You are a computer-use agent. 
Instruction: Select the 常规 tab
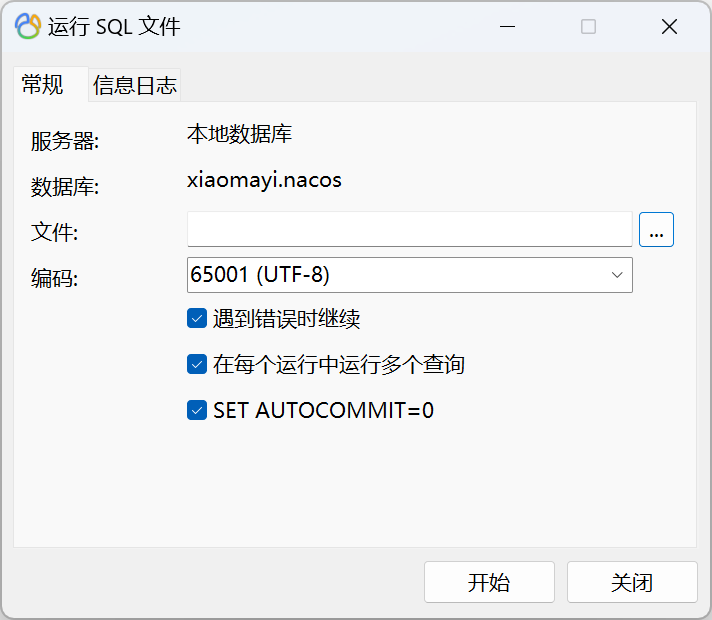tap(43, 84)
